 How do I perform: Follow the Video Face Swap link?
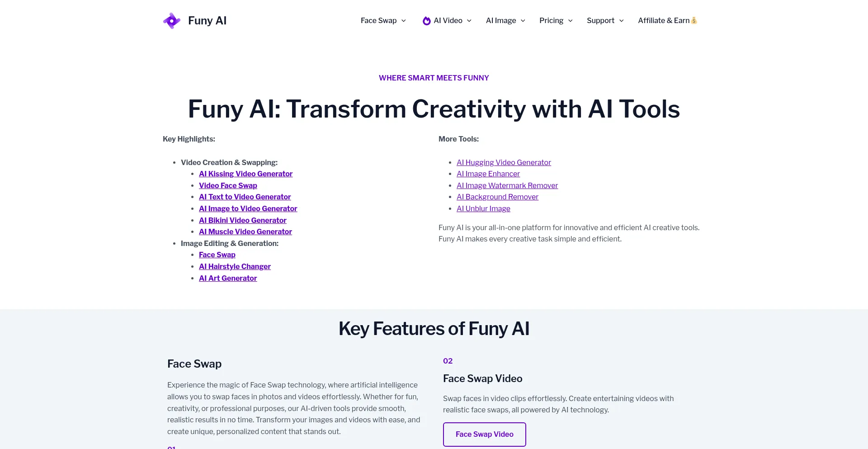click(228, 185)
